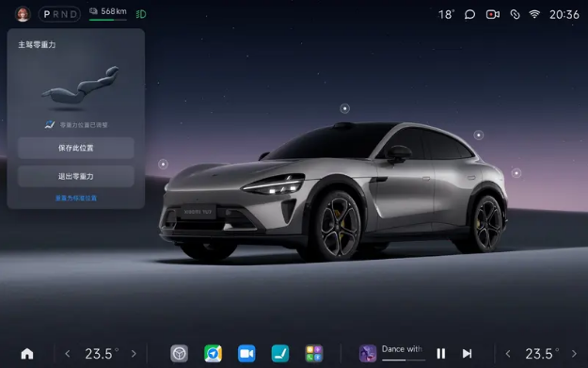Pause the currently playing song
This screenshot has height=368, width=588.
tap(441, 353)
